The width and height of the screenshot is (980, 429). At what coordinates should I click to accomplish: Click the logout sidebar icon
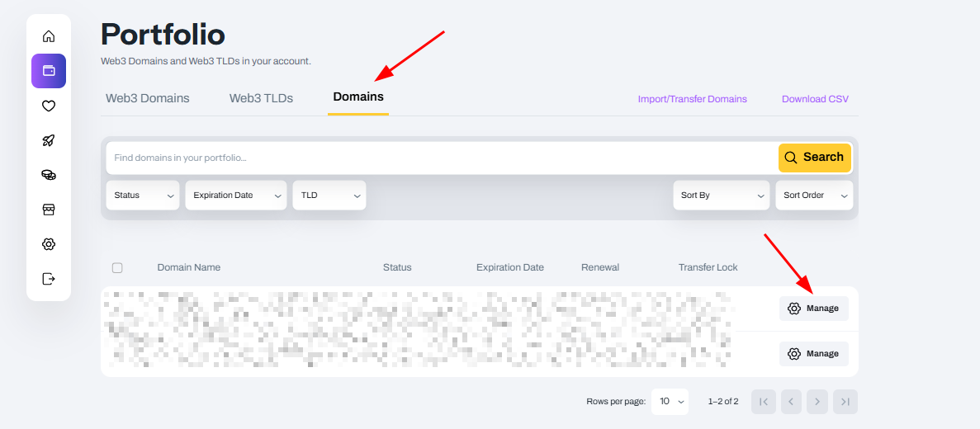(x=49, y=279)
